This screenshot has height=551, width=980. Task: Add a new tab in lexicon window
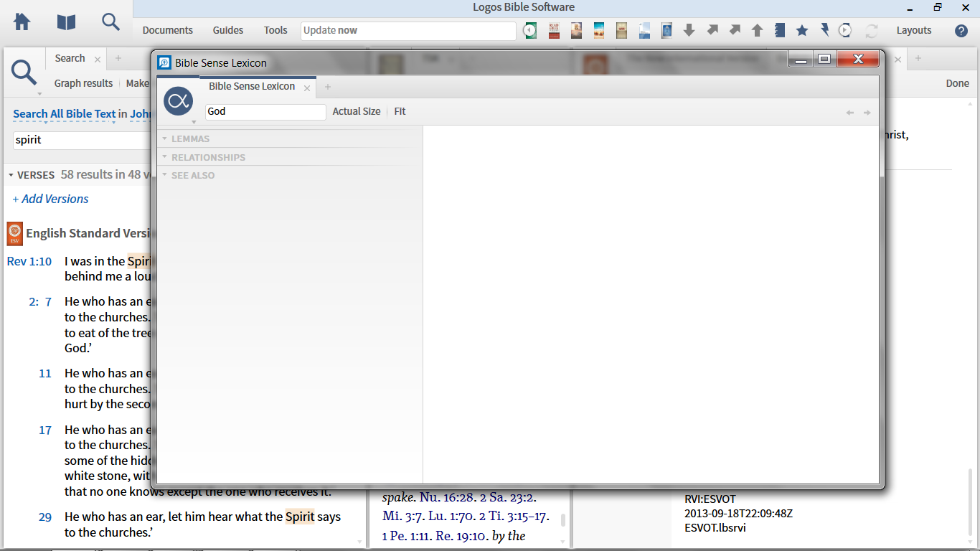(x=328, y=87)
